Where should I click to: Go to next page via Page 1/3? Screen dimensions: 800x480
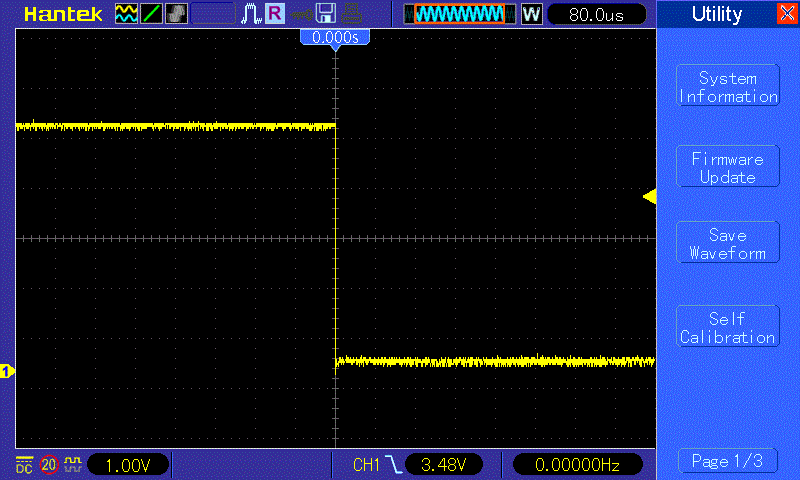point(727,461)
